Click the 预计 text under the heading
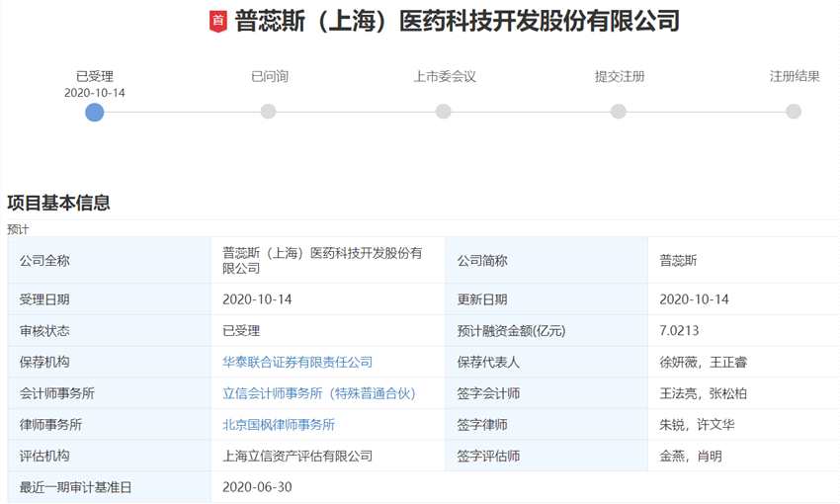This screenshot has width=840, height=504. pos(18,229)
